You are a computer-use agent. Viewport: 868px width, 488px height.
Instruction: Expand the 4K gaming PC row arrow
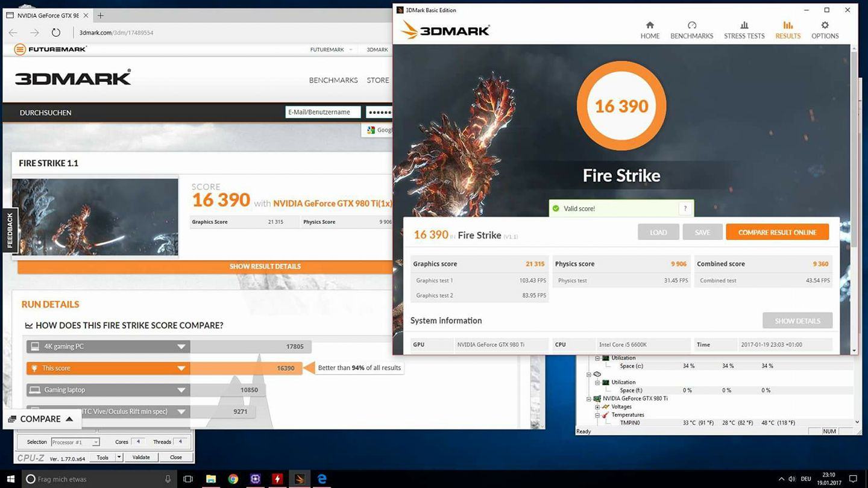pos(181,346)
